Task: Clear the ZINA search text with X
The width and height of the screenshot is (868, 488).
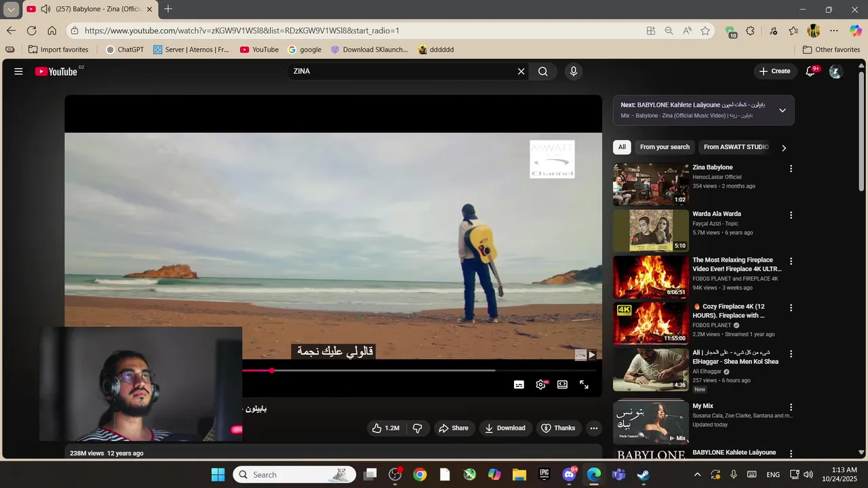Action: (x=521, y=71)
